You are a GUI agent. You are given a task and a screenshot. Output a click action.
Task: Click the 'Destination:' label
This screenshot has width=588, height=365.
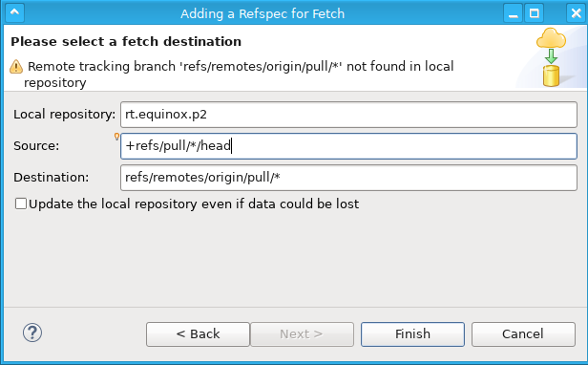coord(52,177)
